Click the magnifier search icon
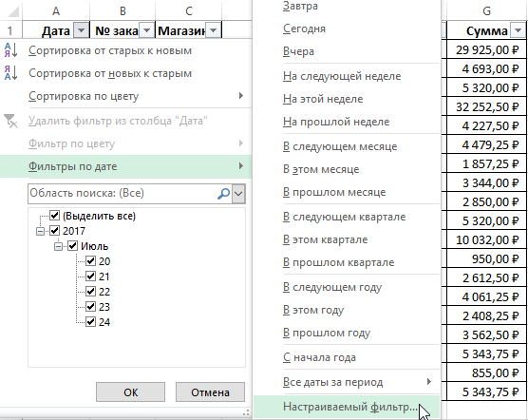This screenshot has height=420, width=528. [x=223, y=194]
